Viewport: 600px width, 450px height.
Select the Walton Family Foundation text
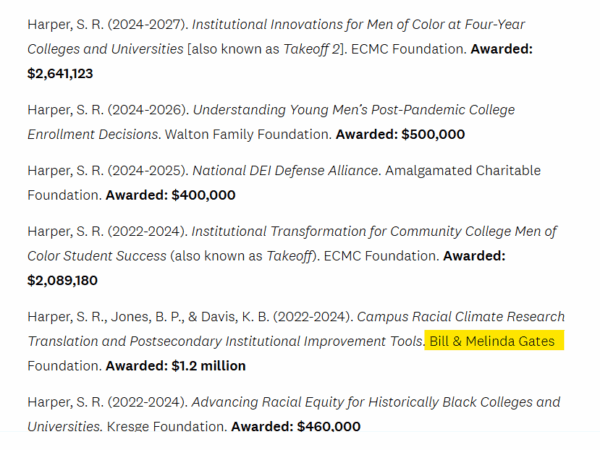(x=248, y=134)
